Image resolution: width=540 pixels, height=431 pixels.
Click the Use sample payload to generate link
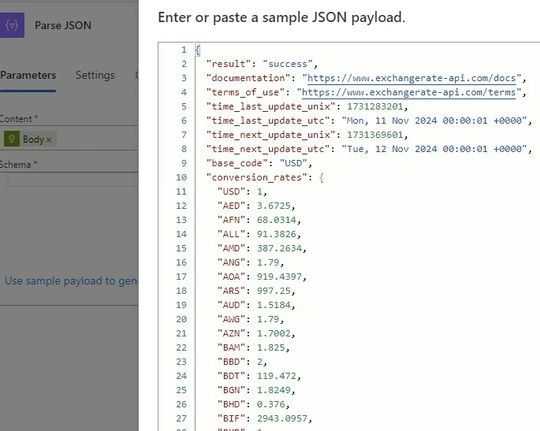coord(71,281)
